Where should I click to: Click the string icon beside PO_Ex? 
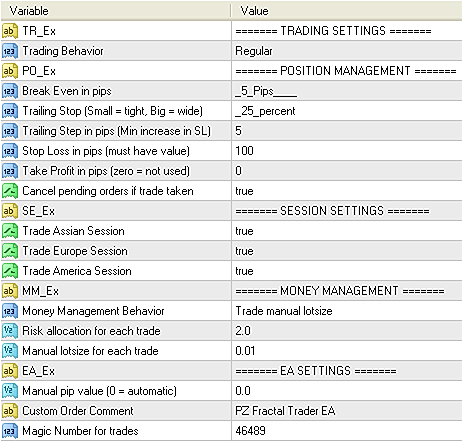(10, 71)
